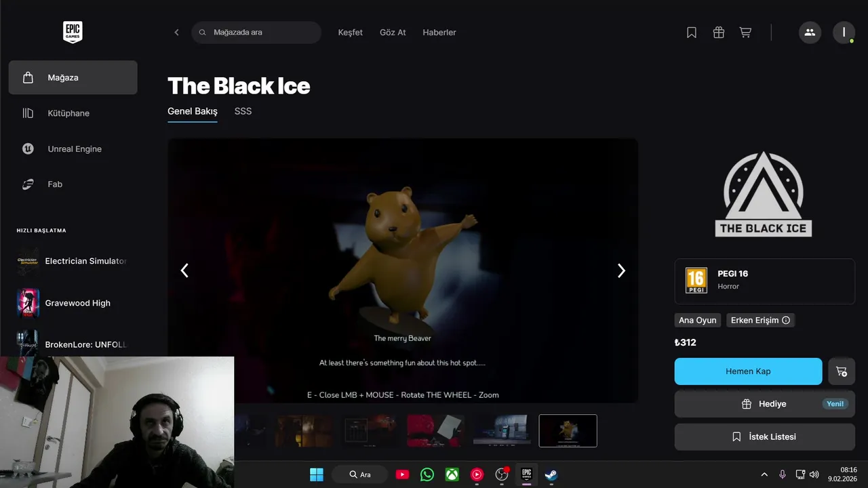
Task: Add game to cart icon button
Action: [842, 371]
